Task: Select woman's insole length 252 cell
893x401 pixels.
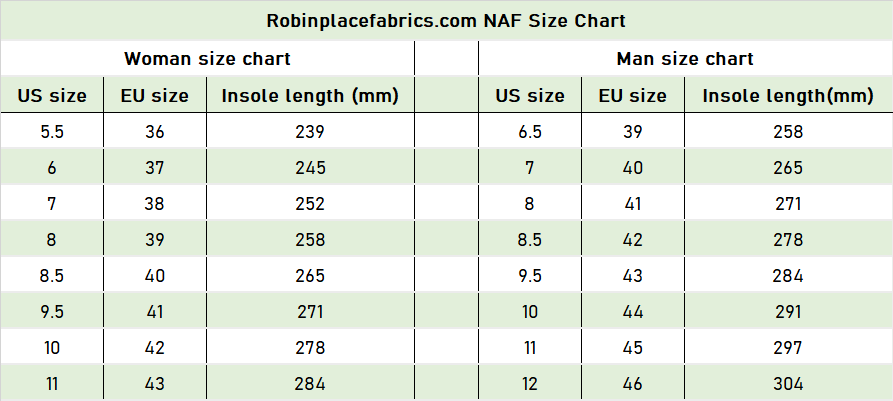Action: click(310, 203)
